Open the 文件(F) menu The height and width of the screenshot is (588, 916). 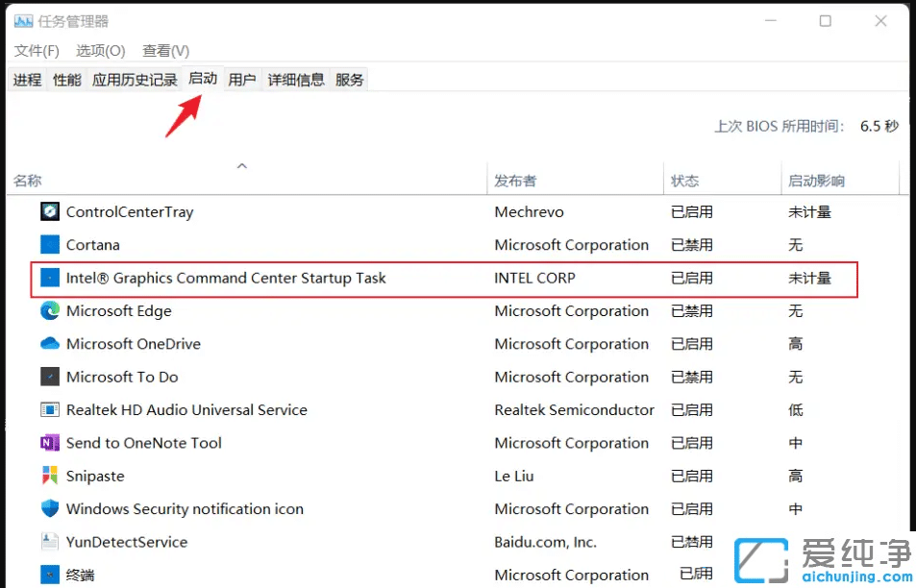click(36, 50)
